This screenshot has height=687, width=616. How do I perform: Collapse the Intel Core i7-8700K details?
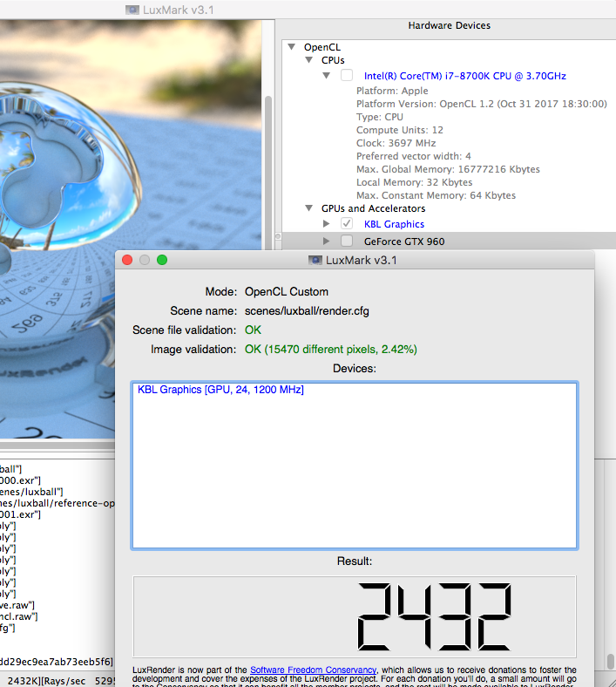(327, 76)
